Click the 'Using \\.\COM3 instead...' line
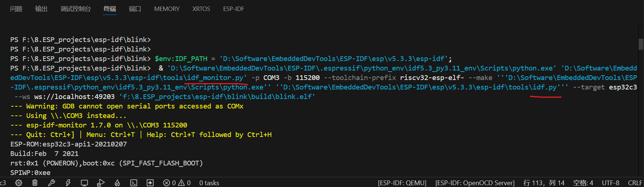Screen dimensions: 644x187 (x=68, y=116)
